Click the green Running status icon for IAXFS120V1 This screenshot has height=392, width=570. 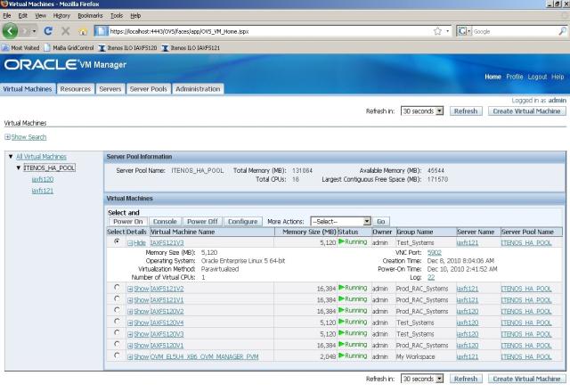(x=341, y=344)
